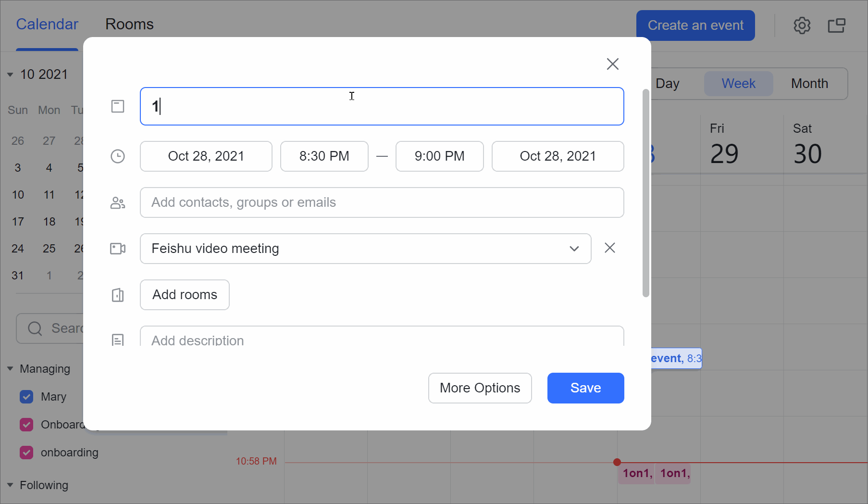Save the new event
The image size is (868, 504).
tap(585, 388)
